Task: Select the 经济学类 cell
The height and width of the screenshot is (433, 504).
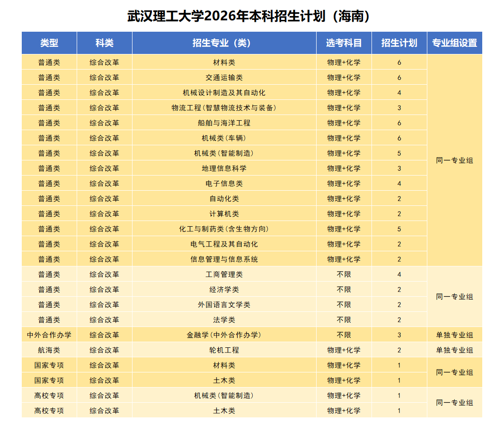Action: 224,289
